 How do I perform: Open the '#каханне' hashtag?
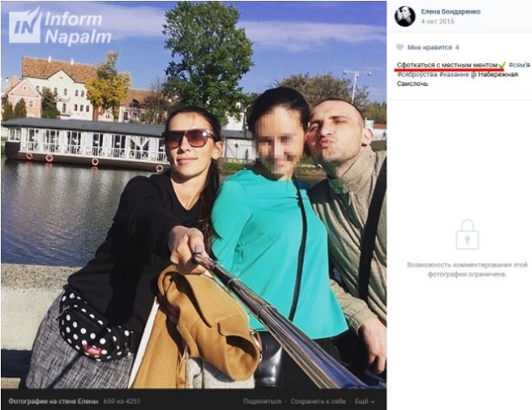[454, 74]
